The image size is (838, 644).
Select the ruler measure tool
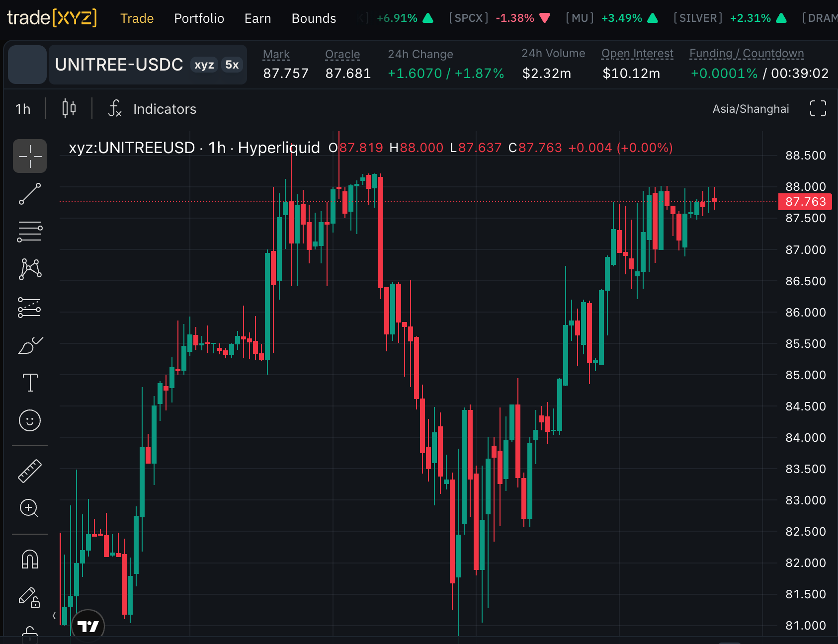click(30, 471)
